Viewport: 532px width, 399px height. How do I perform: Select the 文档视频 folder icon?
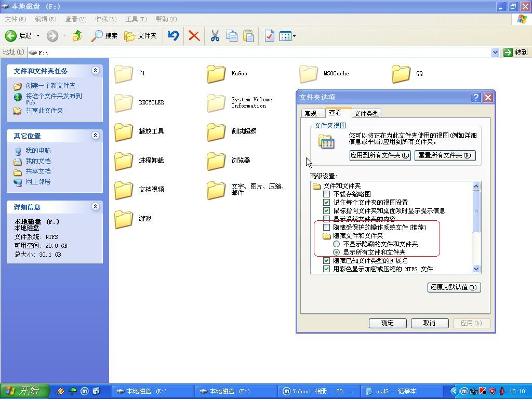click(124, 190)
